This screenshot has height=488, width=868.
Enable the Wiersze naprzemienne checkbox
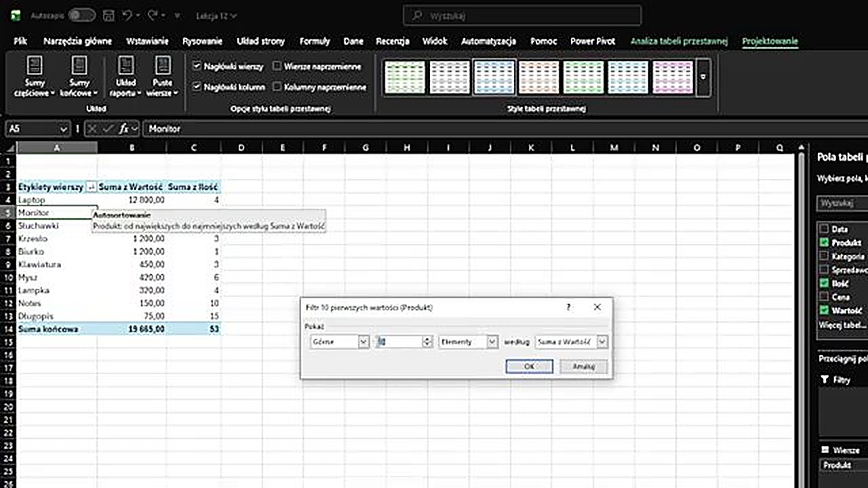(277, 66)
